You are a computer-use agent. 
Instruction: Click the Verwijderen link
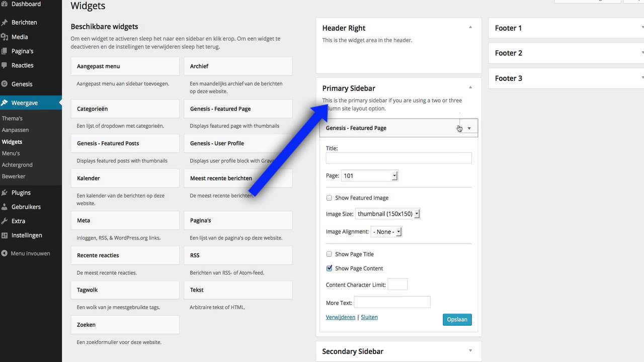click(341, 317)
